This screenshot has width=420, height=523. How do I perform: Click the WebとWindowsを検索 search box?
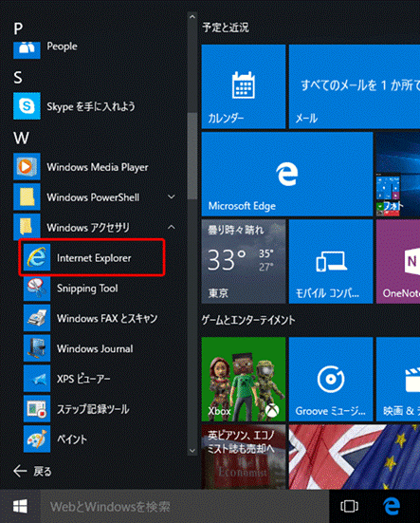point(185,506)
